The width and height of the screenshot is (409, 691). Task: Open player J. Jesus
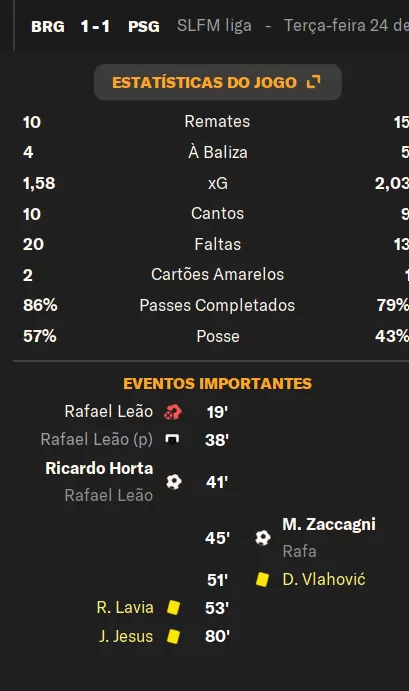[x=126, y=636]
